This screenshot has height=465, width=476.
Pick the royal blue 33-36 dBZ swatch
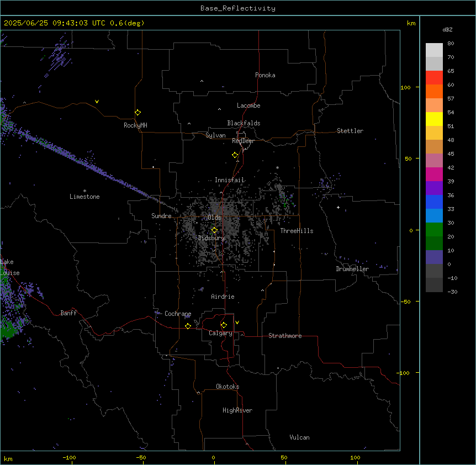click(x=434, y=202)
